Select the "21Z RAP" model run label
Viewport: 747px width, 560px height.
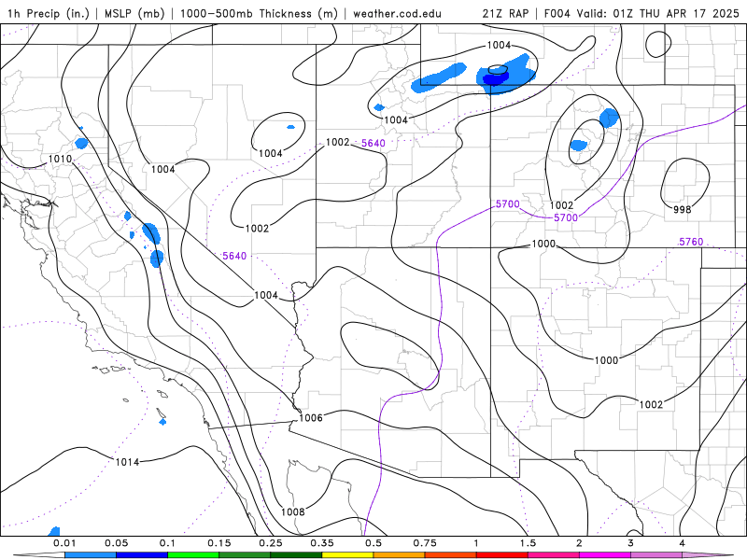[x=505, y=13]
